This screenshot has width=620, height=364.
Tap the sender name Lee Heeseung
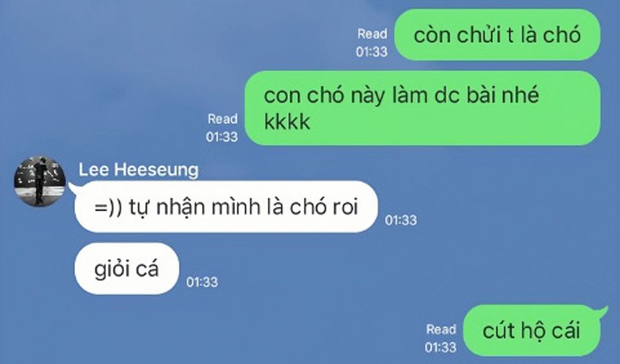coord(138,170)
